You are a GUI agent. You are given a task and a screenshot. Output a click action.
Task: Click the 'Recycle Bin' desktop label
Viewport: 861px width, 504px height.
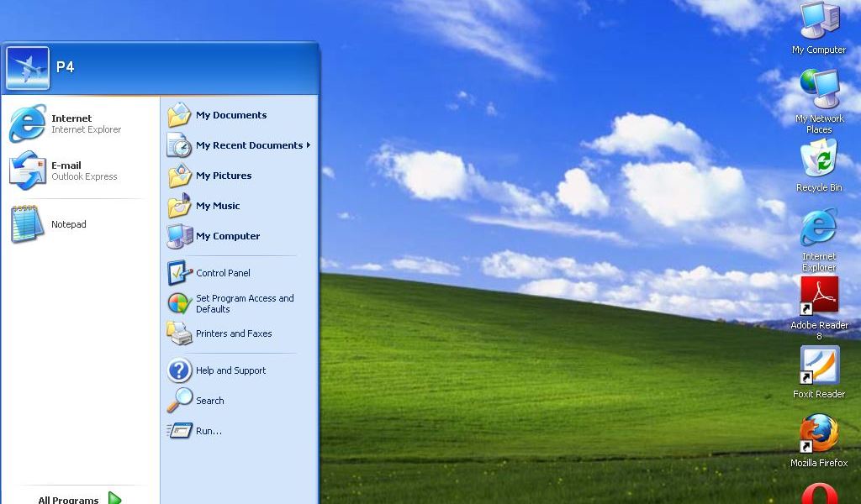[819, 187]
